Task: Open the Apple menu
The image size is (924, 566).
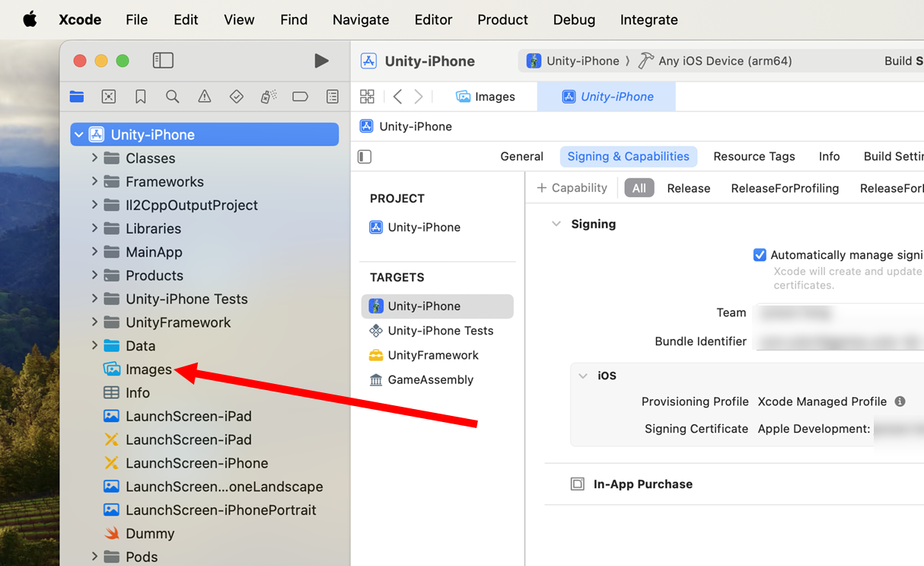Action: click(x=30, y=20)
